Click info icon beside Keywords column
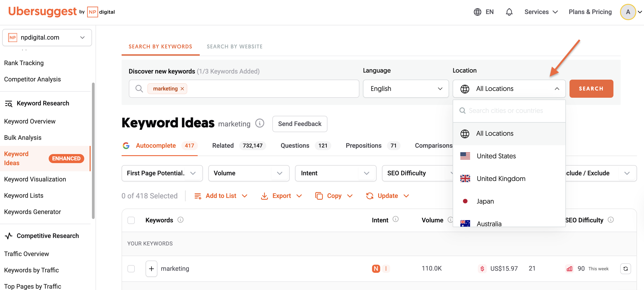Screen dimensions: 644x290 [x=180, y=220]
